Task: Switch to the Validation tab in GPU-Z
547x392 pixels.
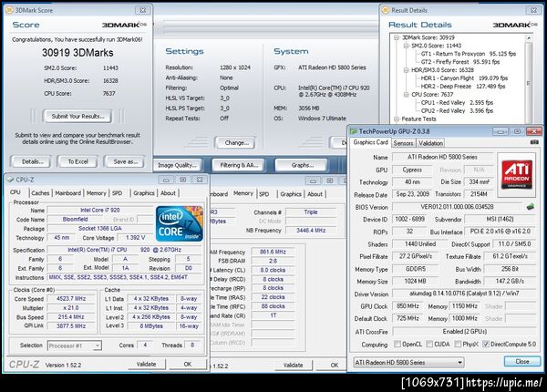Action: click(430, 143)
